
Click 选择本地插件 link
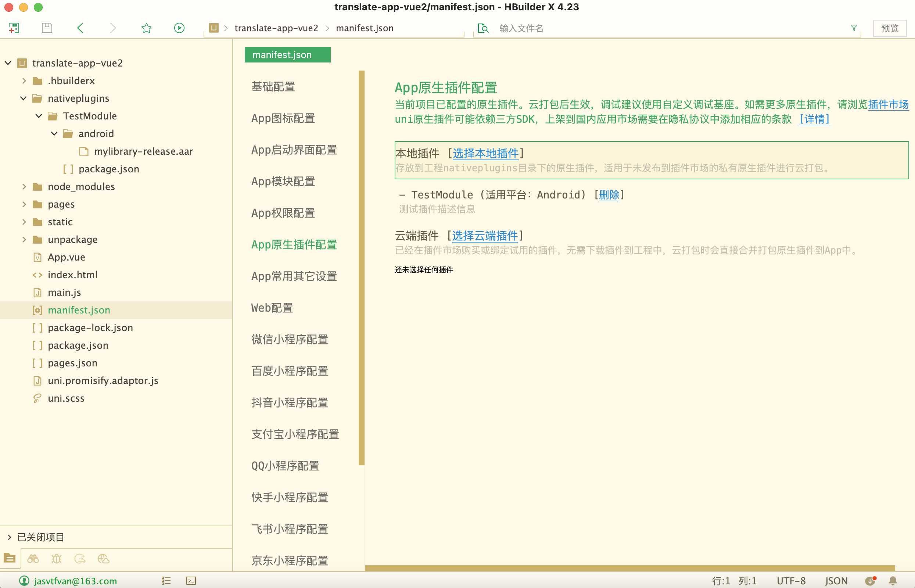click(485, 154)
